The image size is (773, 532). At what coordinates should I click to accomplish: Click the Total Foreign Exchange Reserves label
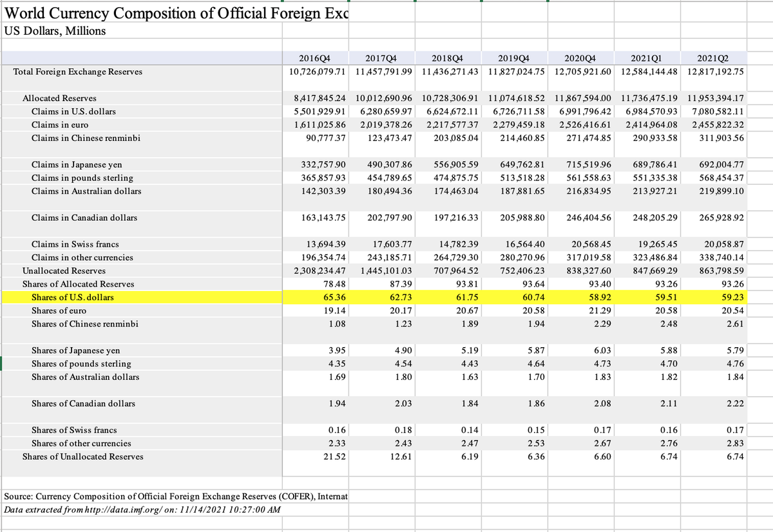[78, 71]
